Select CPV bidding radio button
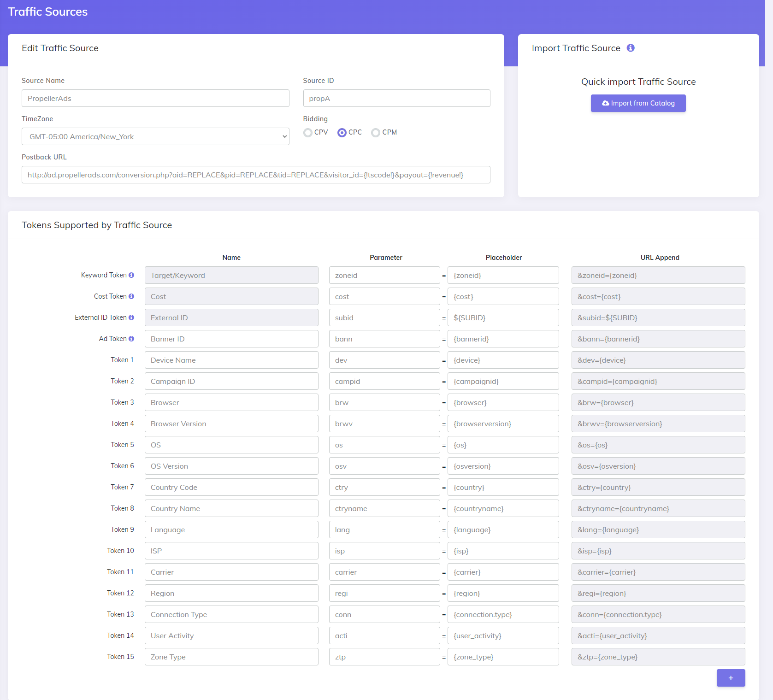 pyautogui.click(x=308, y=133)
